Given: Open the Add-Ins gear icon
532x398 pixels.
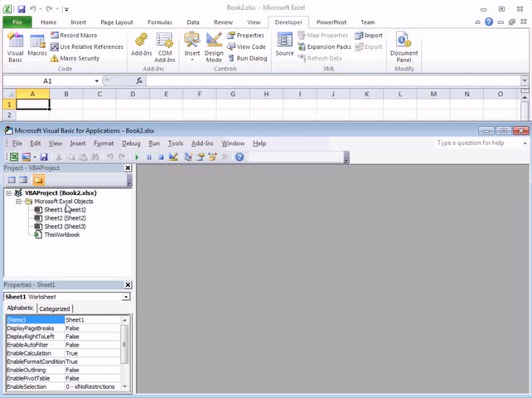Looking at the screenshot, I should point(141,44).
